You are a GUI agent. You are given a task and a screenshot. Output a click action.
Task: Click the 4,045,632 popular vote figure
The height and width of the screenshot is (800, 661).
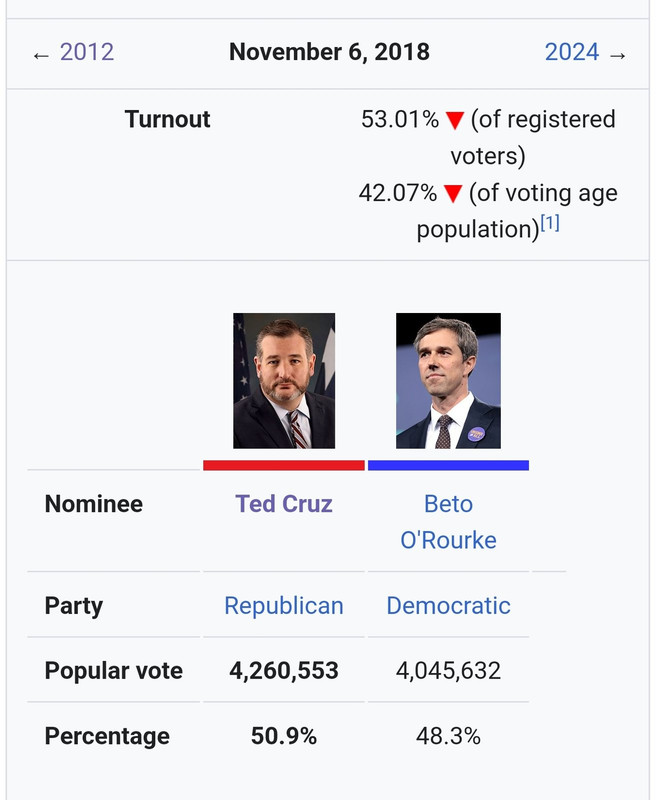[448, 671]
